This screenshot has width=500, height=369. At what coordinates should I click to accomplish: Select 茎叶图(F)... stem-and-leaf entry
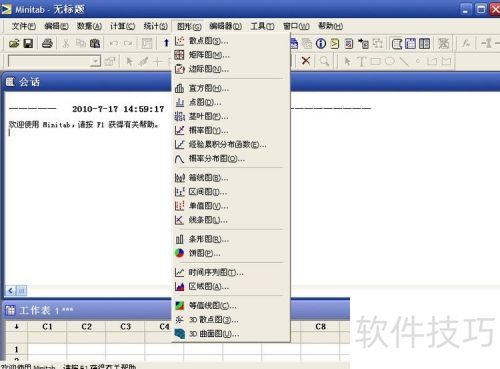(231, 116)
